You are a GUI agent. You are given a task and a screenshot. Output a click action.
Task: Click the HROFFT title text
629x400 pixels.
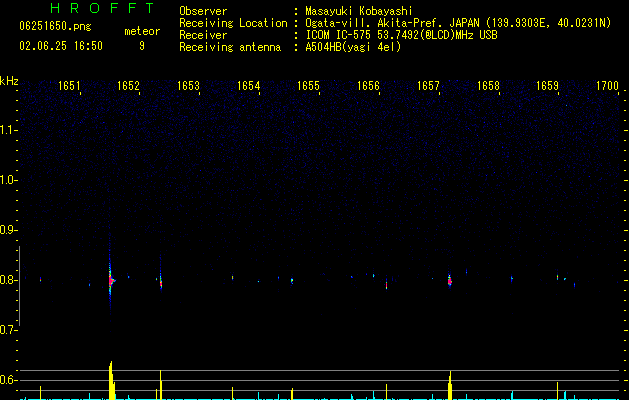tap(103, 8)
